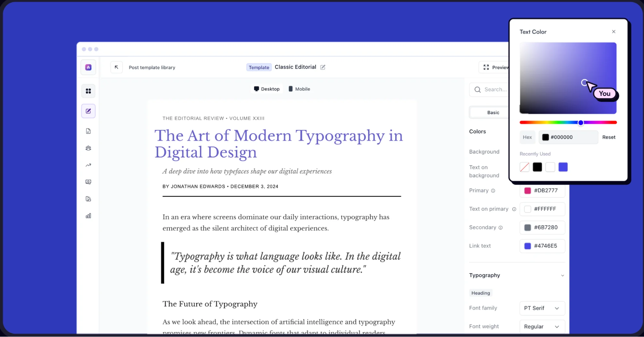Click the hue slider handle
Viewport: 644px width, 337px height.
pyautogui.click(x=581, y=123)
